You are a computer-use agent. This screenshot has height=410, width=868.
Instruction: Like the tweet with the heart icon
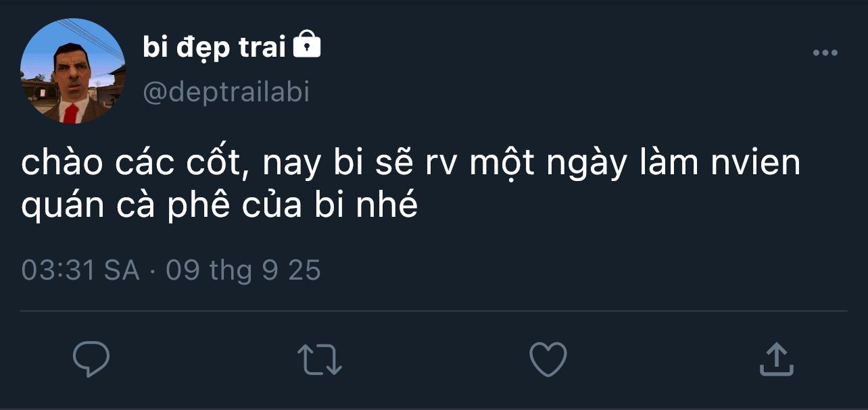[x=548, y=359]
